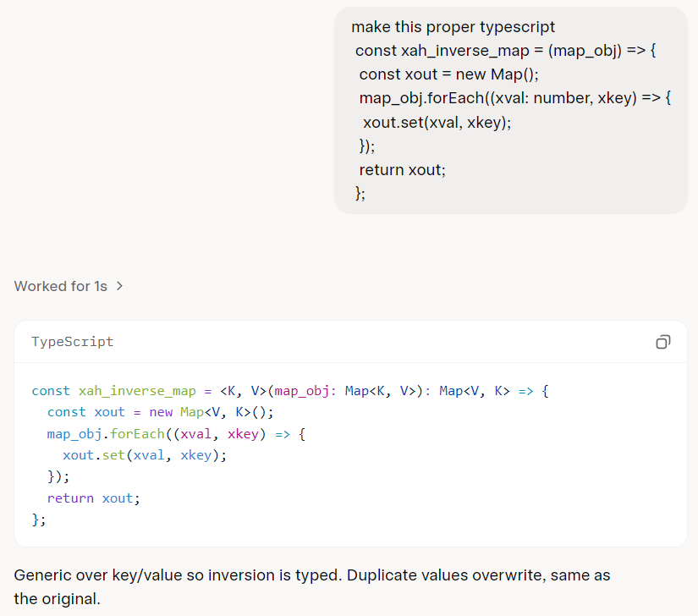This screenshot has width=698, height=616.
Task: Click "make this proper typescript" message line
Action: [x=453, y=27]
